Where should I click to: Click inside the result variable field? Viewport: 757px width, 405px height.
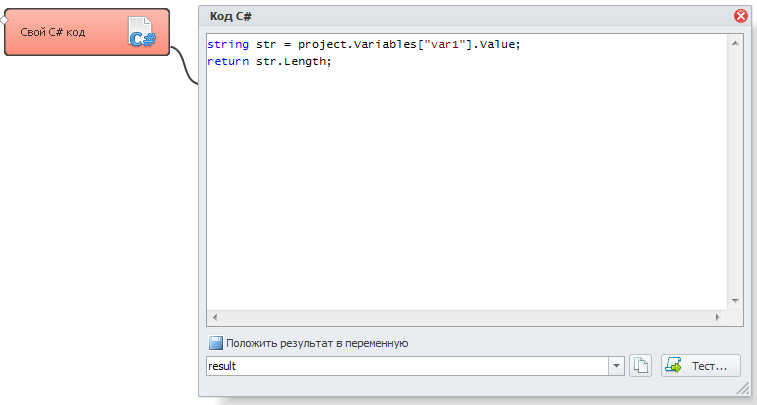click(x=407, y=366)
